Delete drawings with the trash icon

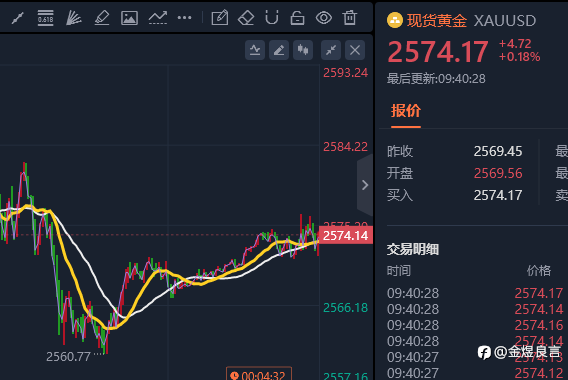350,18
